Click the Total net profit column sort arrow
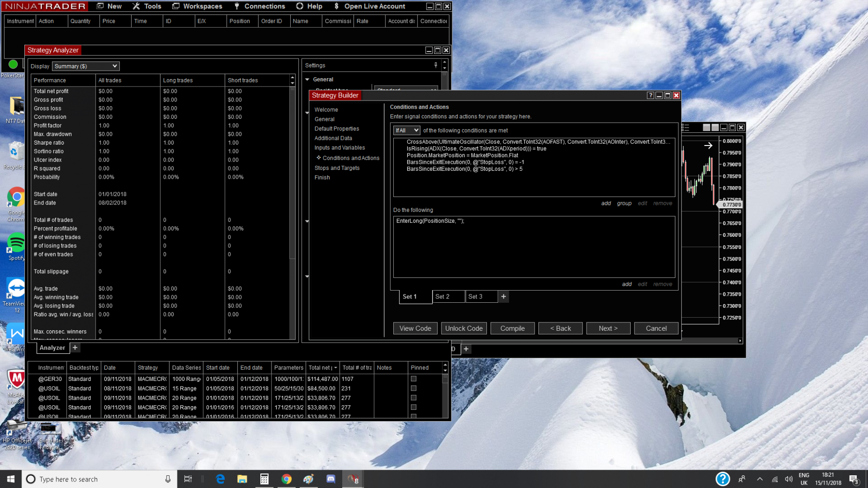 (x=335, y=368)
